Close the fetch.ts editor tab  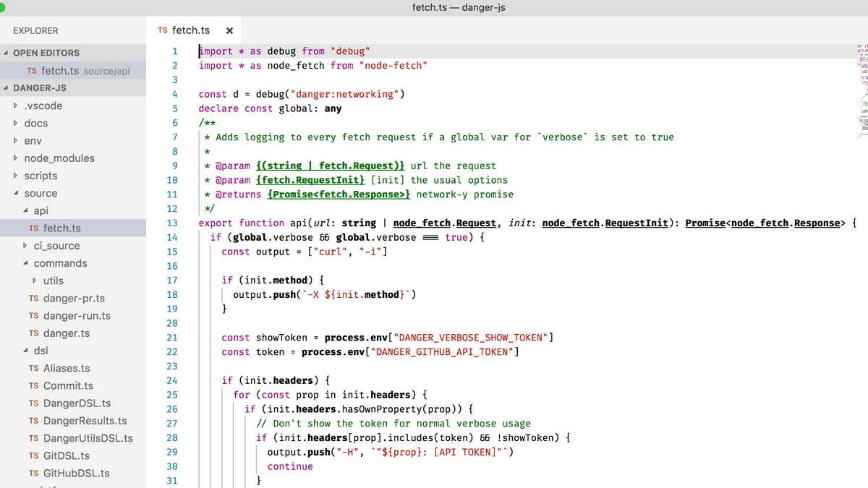coord(229,30)
